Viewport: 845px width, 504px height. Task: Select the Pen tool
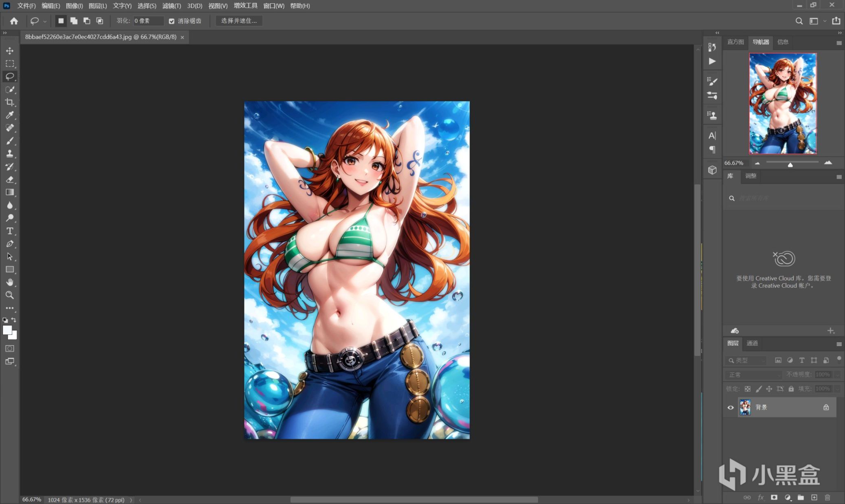tap(10, 244)
